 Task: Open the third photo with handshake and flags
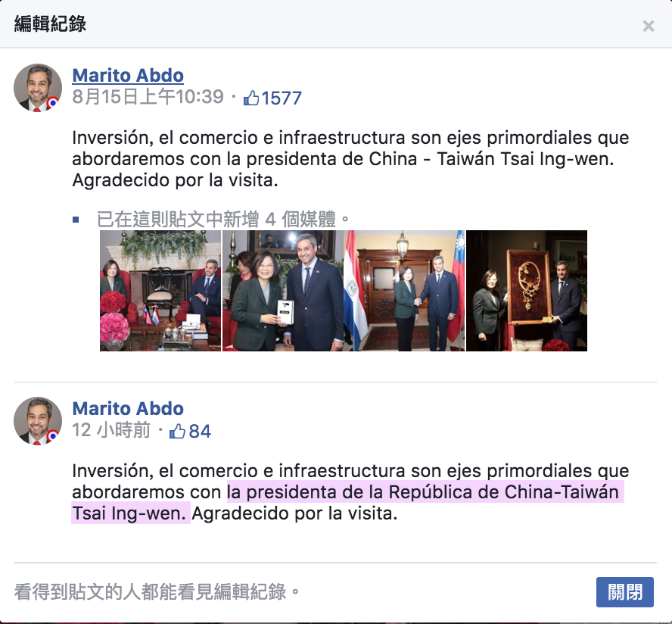pos(404,291)
